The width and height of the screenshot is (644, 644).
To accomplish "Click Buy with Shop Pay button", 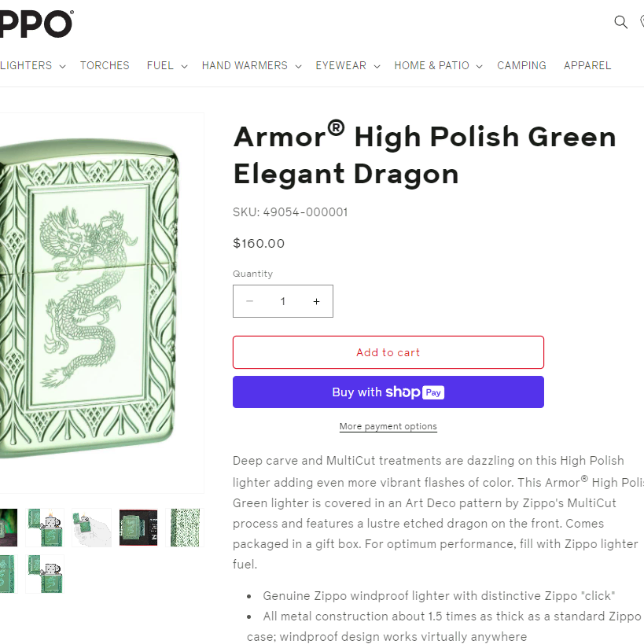I will coord(388,392).
